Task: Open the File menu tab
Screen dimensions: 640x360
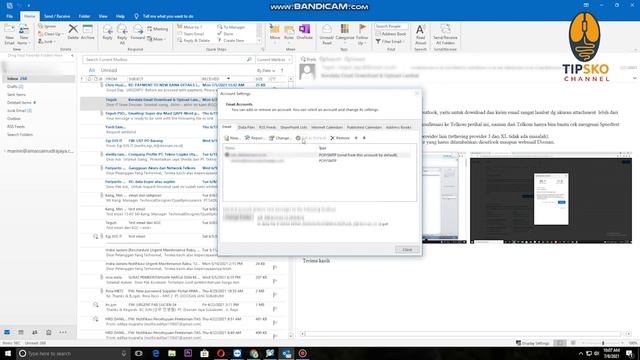Action: pos(9,16)
